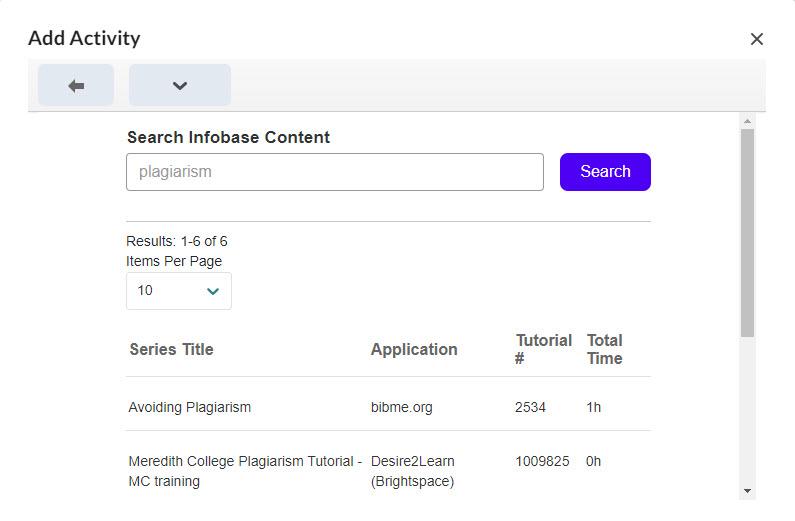
Task: Click the Tutorial # column header
Action: click(543, 349)
